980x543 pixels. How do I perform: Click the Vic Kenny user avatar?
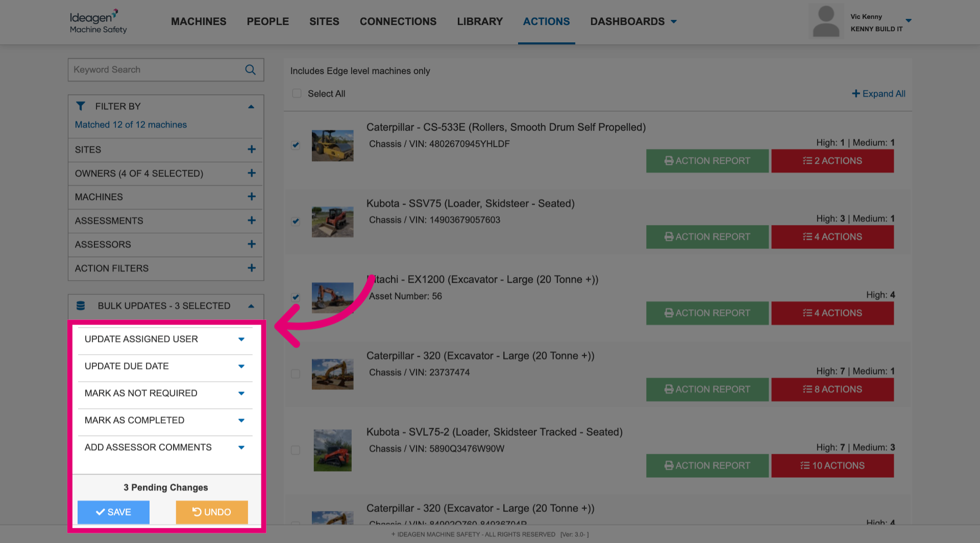tap(826, 21)
